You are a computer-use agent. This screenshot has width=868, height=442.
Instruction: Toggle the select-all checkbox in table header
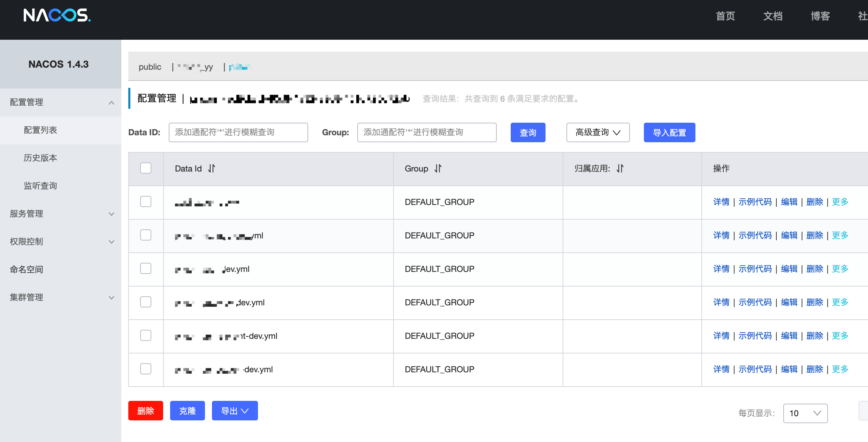pos(146,168)
